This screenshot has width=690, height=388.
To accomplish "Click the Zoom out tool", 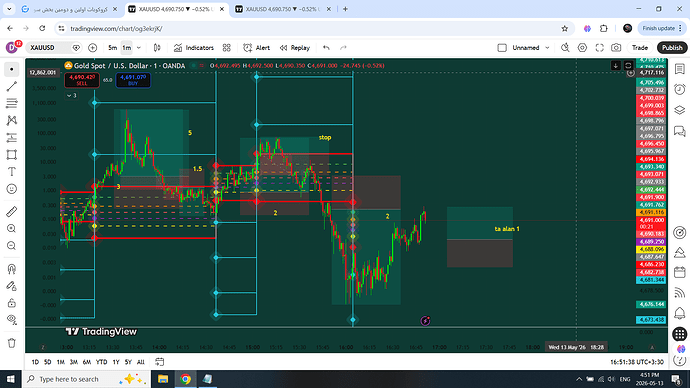I will tap(11, 246).
